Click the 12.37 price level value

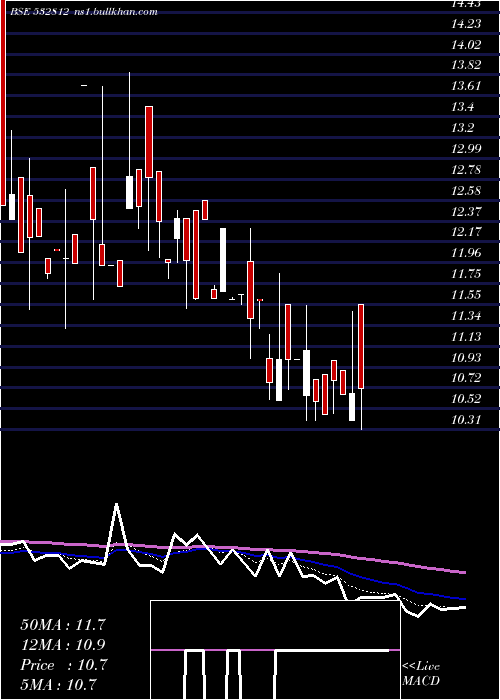click(x=466, y=211)
